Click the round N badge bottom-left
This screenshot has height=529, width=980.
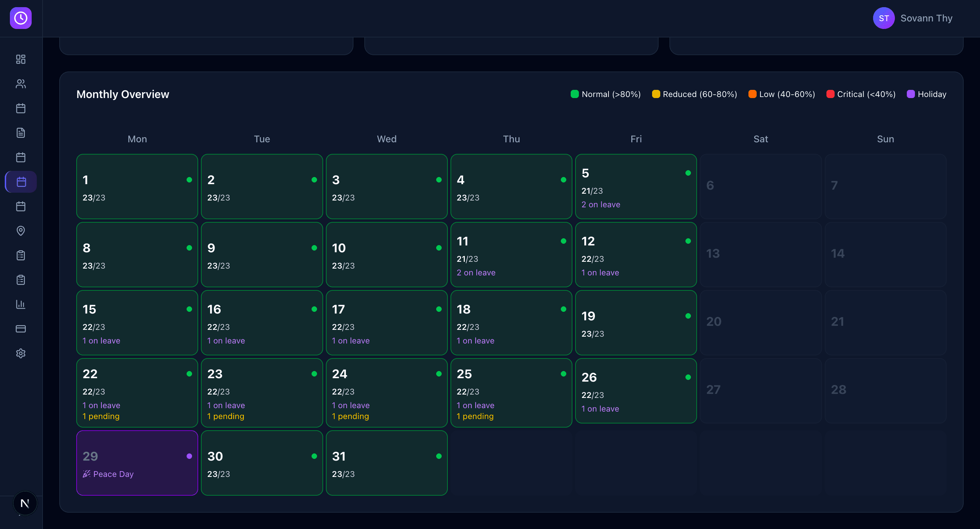click(x=25, y=503)
